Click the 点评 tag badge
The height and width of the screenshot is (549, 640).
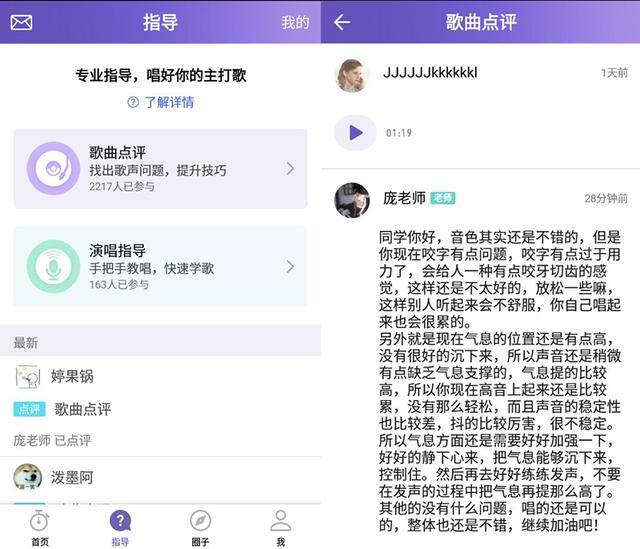(x=29, y=409)
